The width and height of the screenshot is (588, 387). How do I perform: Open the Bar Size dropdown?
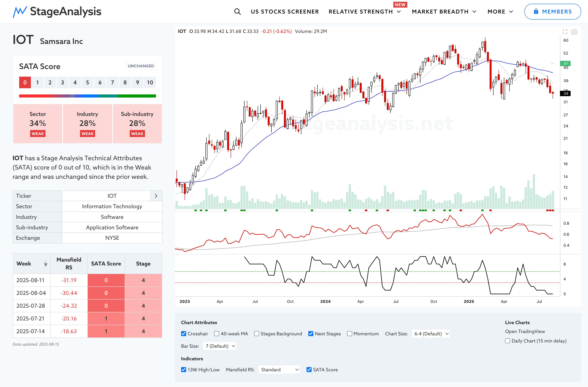coord(219,346)
